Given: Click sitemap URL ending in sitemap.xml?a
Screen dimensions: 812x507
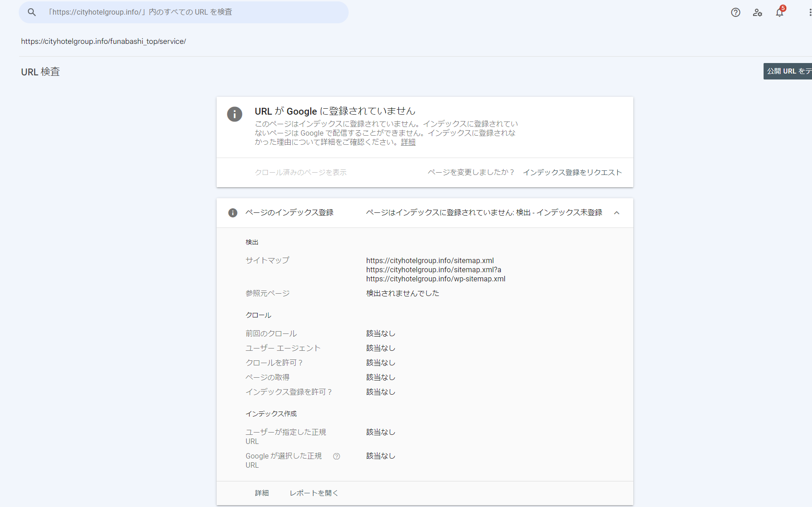Looking at the screenshot, I should (434, 269).
